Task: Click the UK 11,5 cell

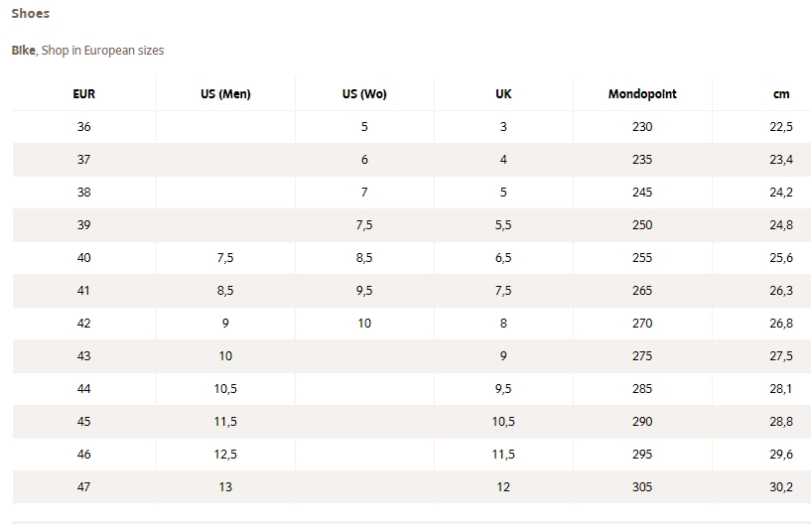Action: pos(503,455)
